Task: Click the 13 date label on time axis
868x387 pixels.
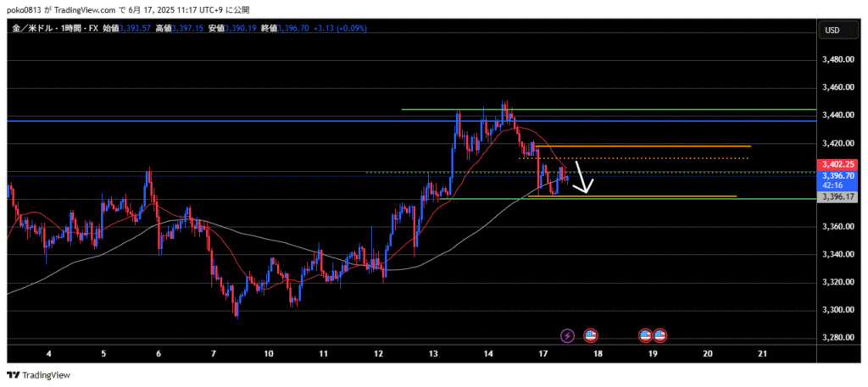Action: tap(435, 352)
